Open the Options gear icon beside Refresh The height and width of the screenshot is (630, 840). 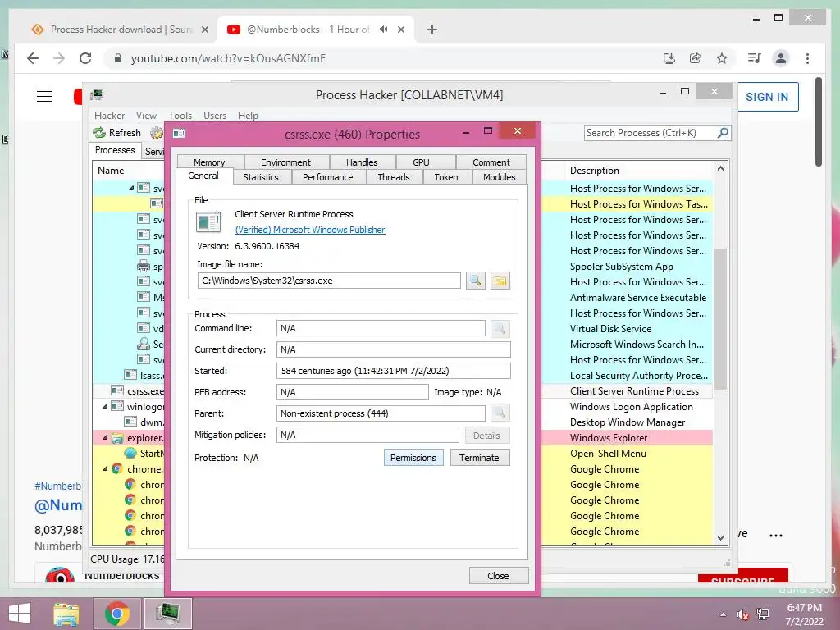point(156,132)
